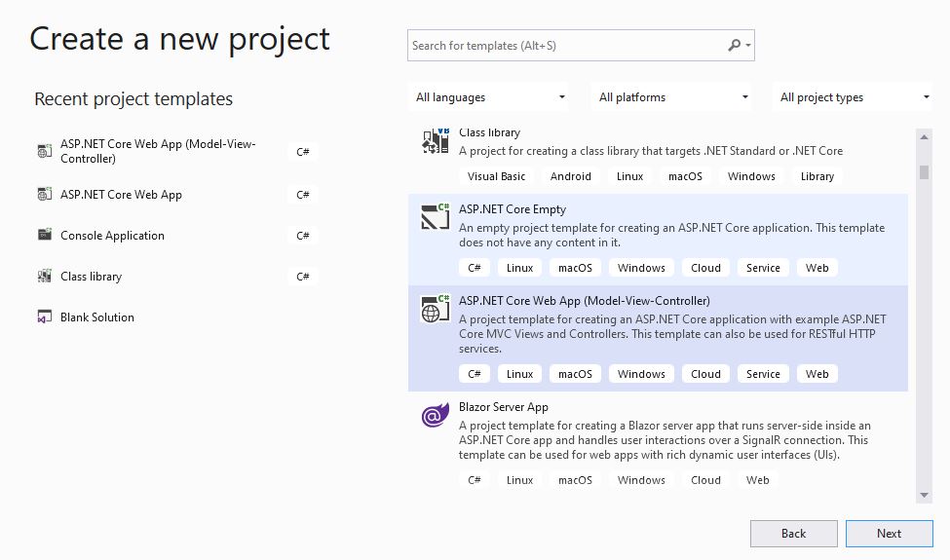Click the recent ASP.NET Core Web App icon
This screenshot has width=950, height=560.
tap(45, 194)
